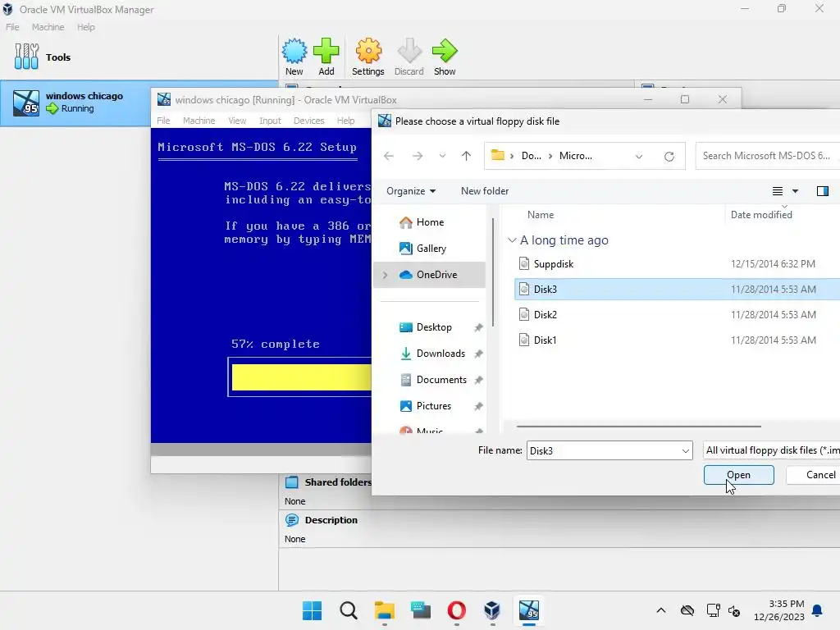Click New folder in the file dialog

[485, 190]
